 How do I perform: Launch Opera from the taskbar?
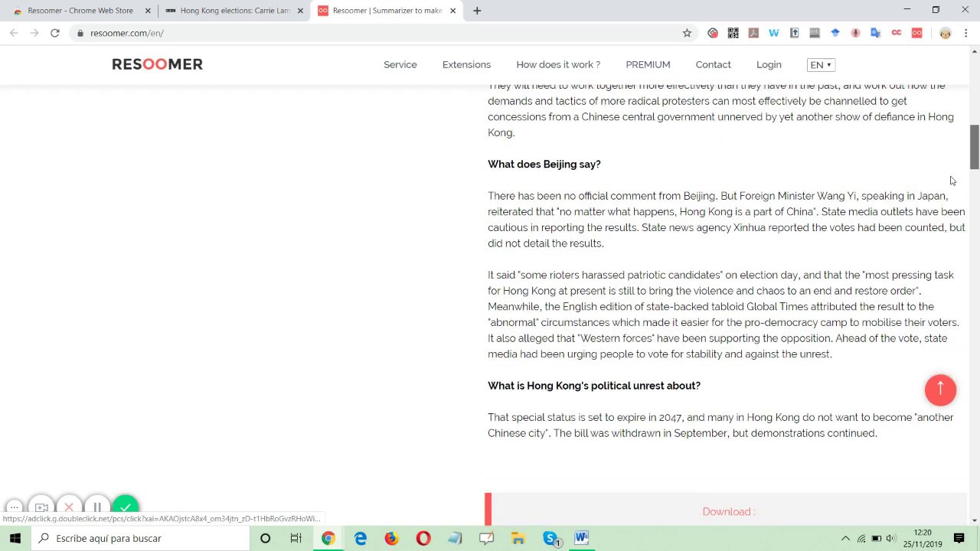(x=423, y=538)
